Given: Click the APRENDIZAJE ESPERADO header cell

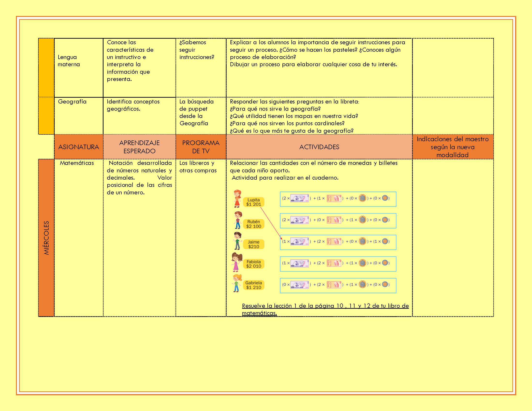Looking at the screenshot, I should coord(139,147).
